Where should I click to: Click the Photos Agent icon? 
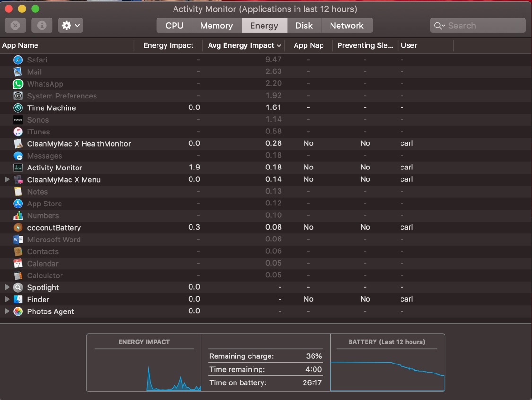click(x=18, y=311)
